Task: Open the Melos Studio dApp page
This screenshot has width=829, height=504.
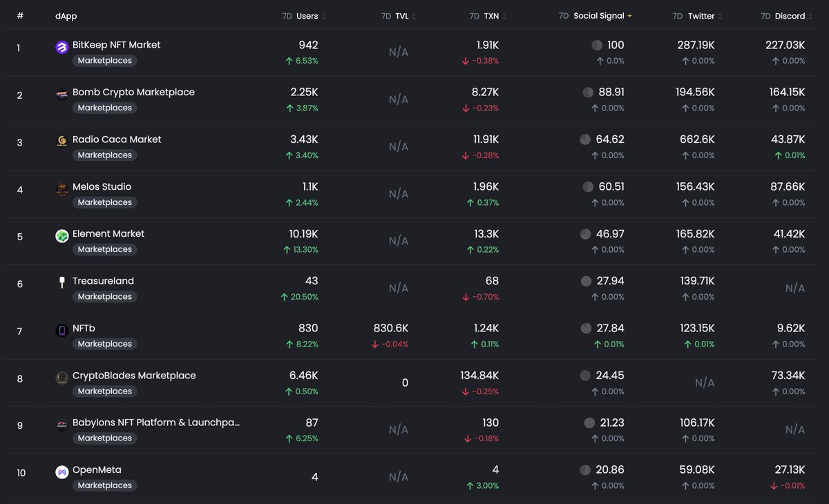Action: click(x=102, y=186)
